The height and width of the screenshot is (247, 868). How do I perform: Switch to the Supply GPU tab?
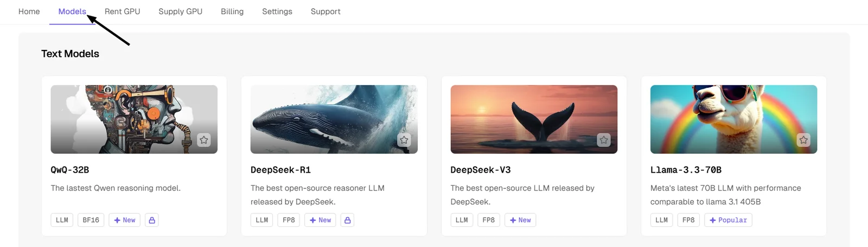click(180, 11)
